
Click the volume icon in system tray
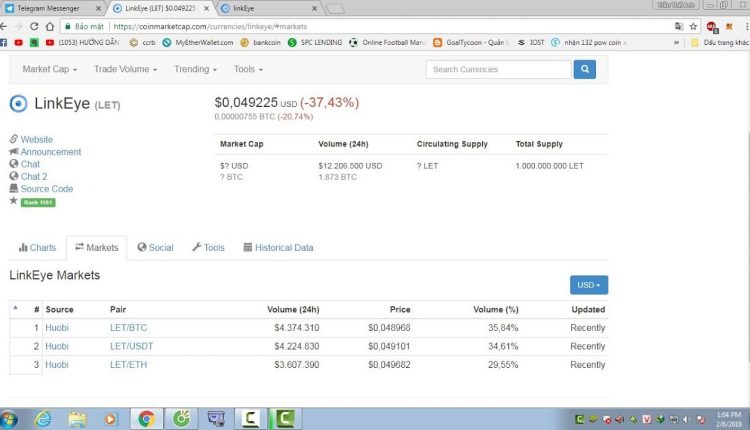(687, 419)
